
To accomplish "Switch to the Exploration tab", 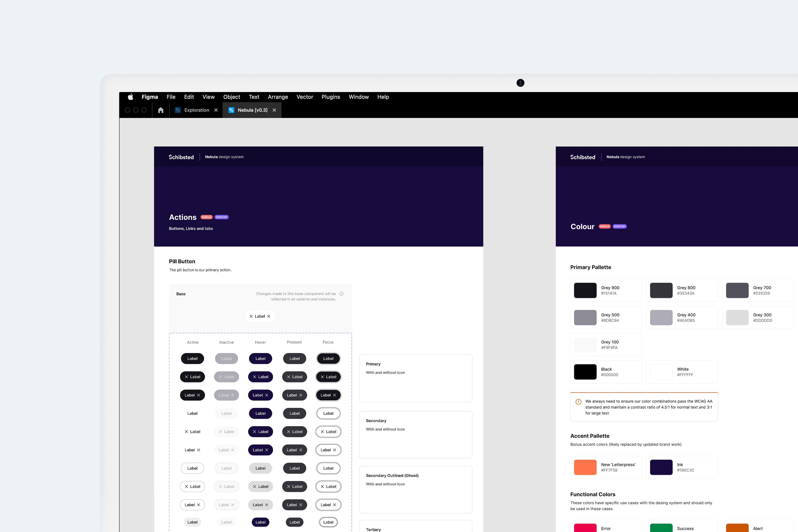I will [x=196, y=110].
